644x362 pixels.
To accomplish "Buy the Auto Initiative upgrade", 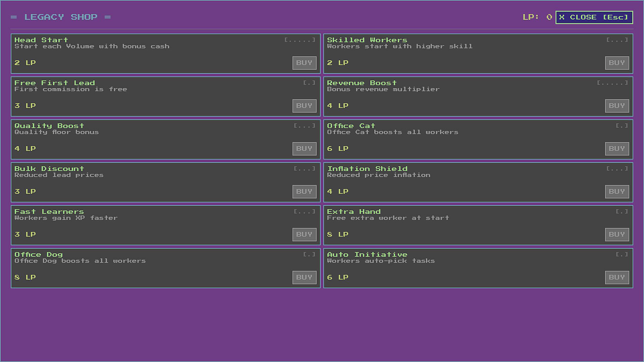I will coord(617,278).
